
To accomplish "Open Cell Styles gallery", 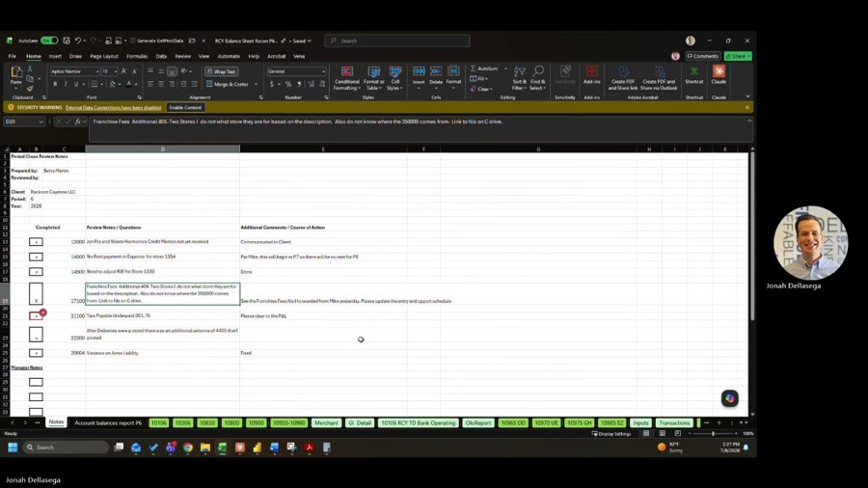I will pyautogui.click(x=394, y=78).
